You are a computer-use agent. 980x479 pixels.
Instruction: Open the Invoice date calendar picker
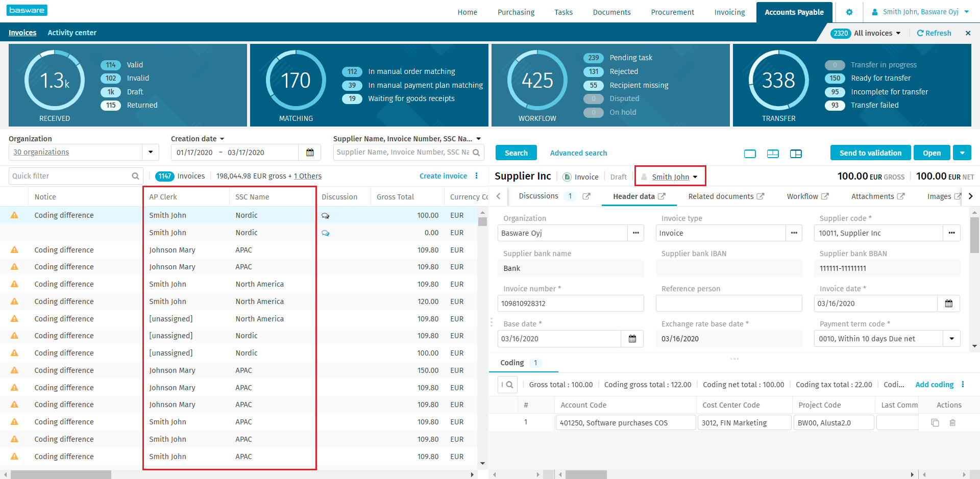click(949, 304)
